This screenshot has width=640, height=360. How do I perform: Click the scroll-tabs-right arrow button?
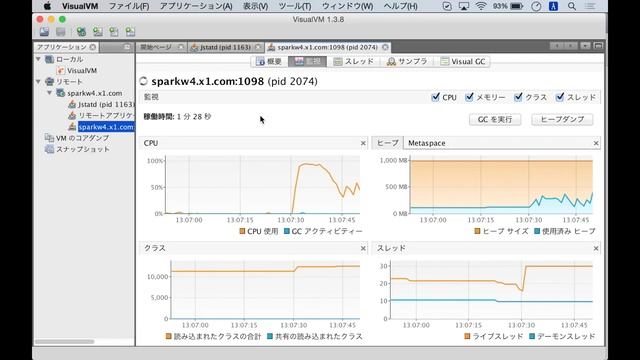[x=571, y=46]
